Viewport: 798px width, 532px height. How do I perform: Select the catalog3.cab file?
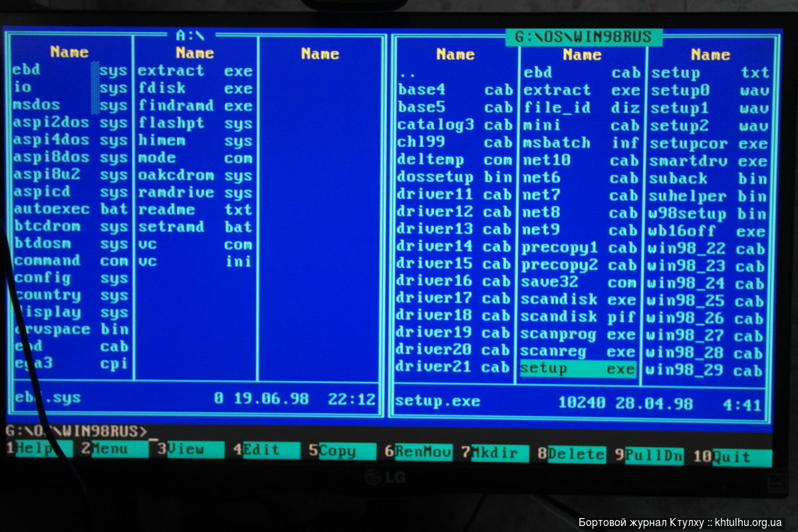[x=456, y=124]
